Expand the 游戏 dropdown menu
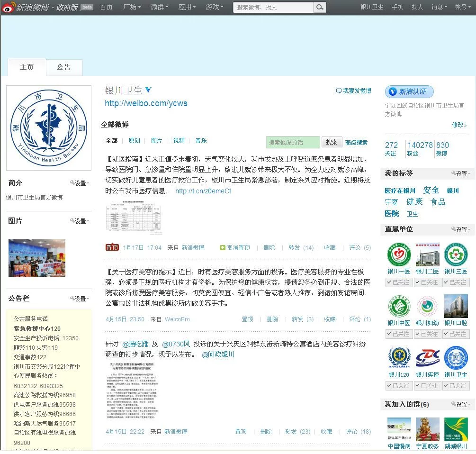The width and height of the screenshot is (476, 454). pyautogui.click(x=215, y=7)
